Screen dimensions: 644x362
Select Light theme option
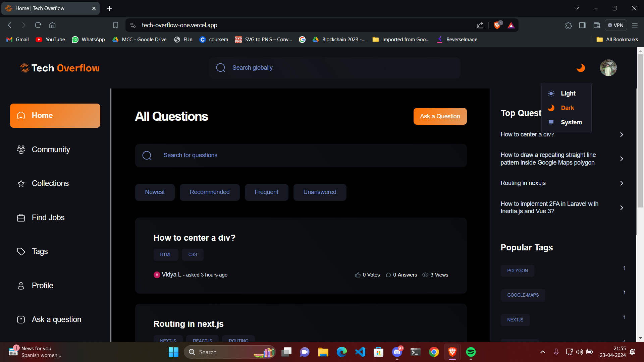(568, 94)
